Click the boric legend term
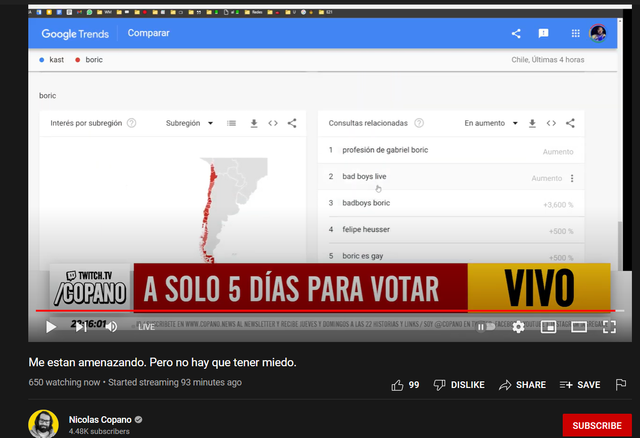The image size is (640, 438). [94, 60]
